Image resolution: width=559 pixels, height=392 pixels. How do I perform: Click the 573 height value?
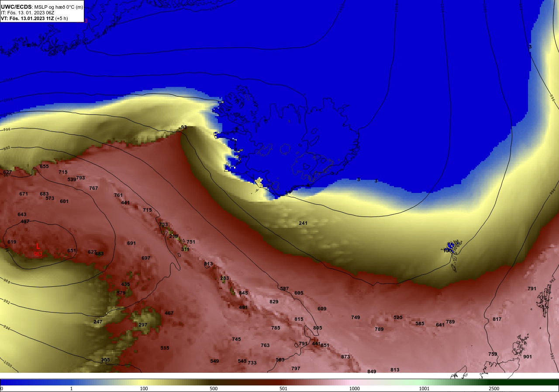coord(50,198)
